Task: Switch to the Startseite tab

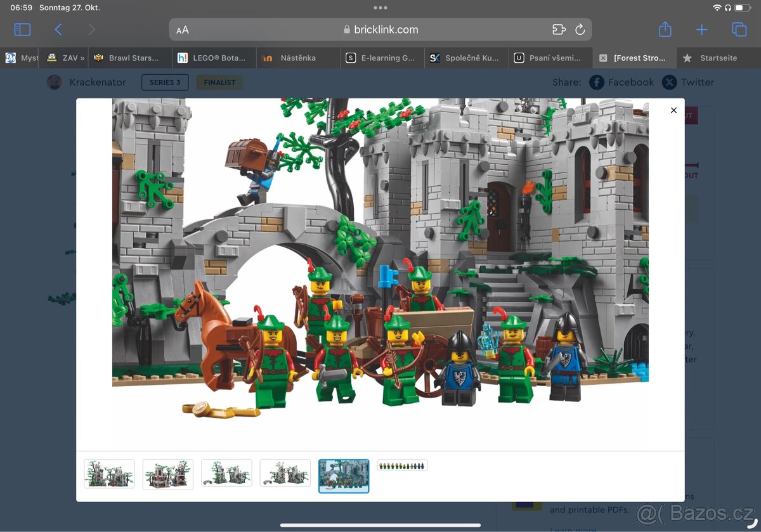Action: (x=717, y=57)
